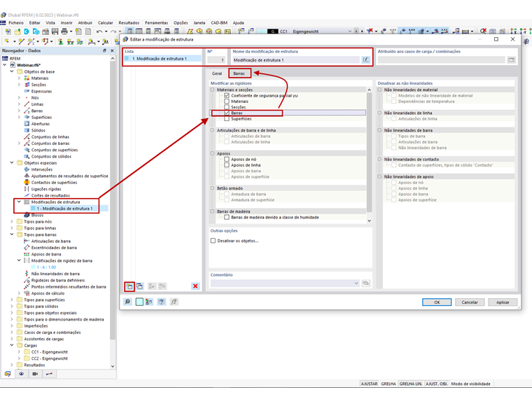Toggle Coeficiente de segurança parcial checkbox
532x399 pixels.
coord(227,95)
